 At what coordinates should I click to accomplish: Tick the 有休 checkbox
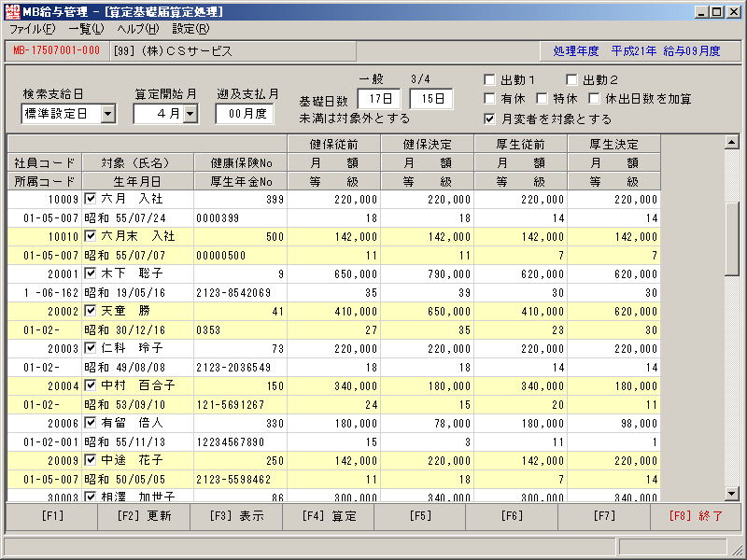[489, 99]
